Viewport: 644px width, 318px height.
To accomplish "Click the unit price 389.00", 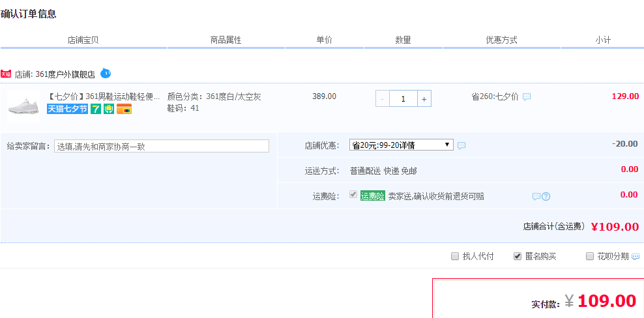I will click(x=324, y=96).
